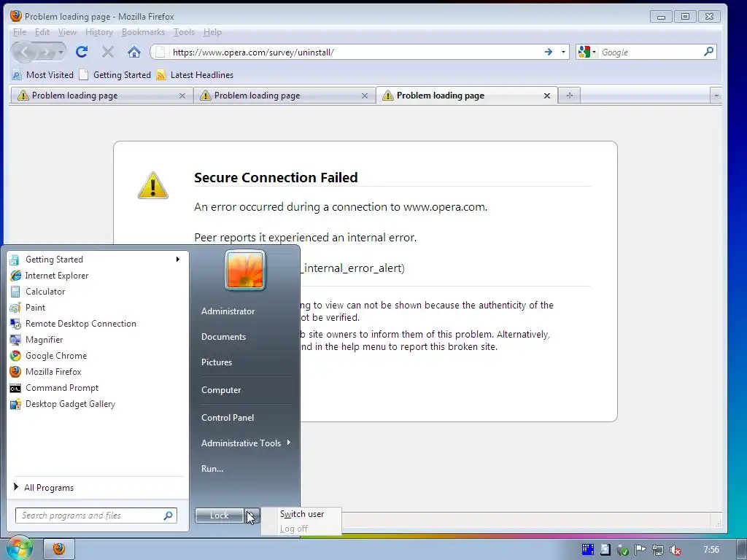
Task: Open Latest Headlines feed bookmark
Action: point(195,75)
